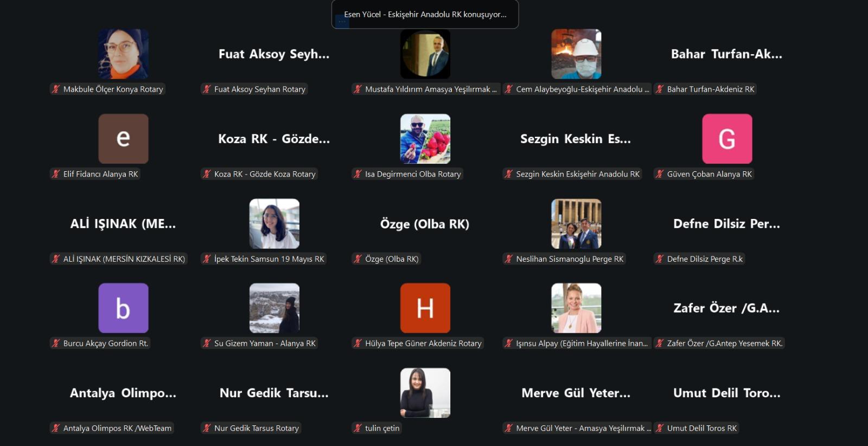
Task: Select the orange 'H' avatar of Hülya Tepe
Action: click(425, 308)
